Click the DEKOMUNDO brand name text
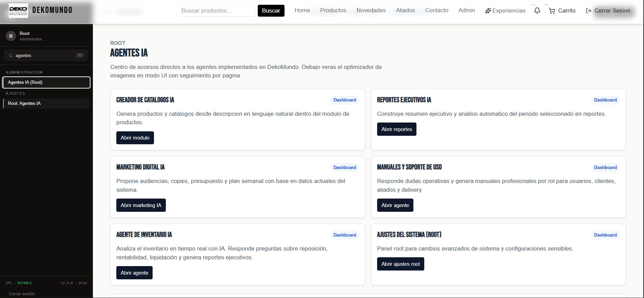 click(x=52, y=10)
